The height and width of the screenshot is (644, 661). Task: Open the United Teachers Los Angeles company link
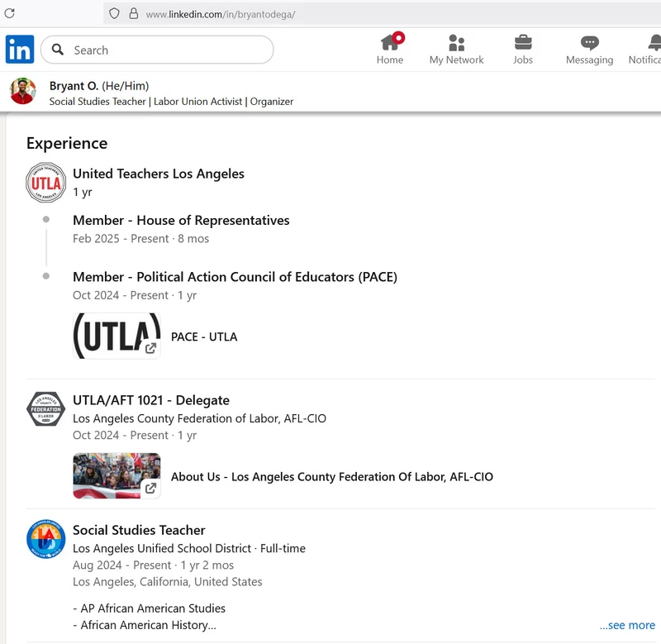[159, 174]
